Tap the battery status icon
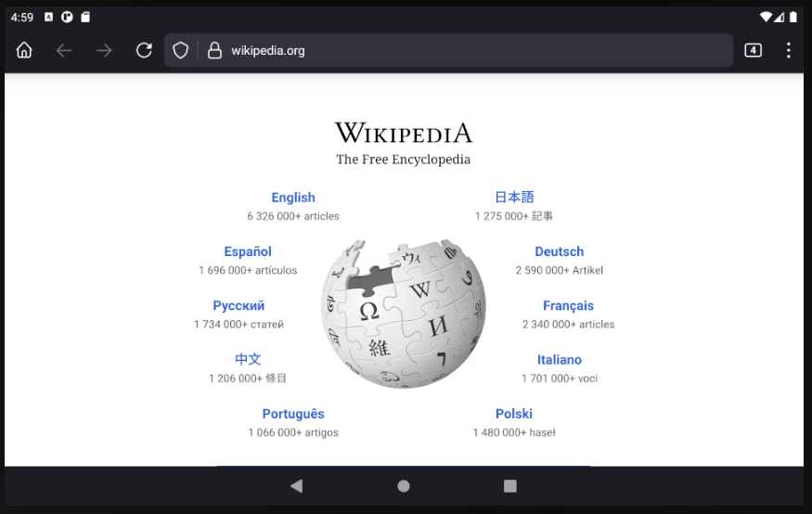The image size is (812, 514). (793, 17)
